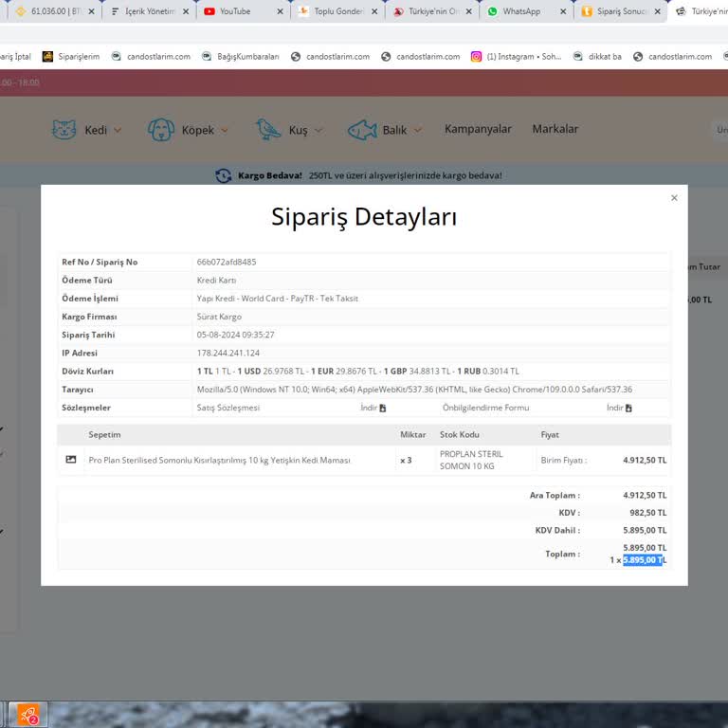Select the order number 66b072afd8485
This screenshot has height=728, width=728.
click(x=227, y=262)
